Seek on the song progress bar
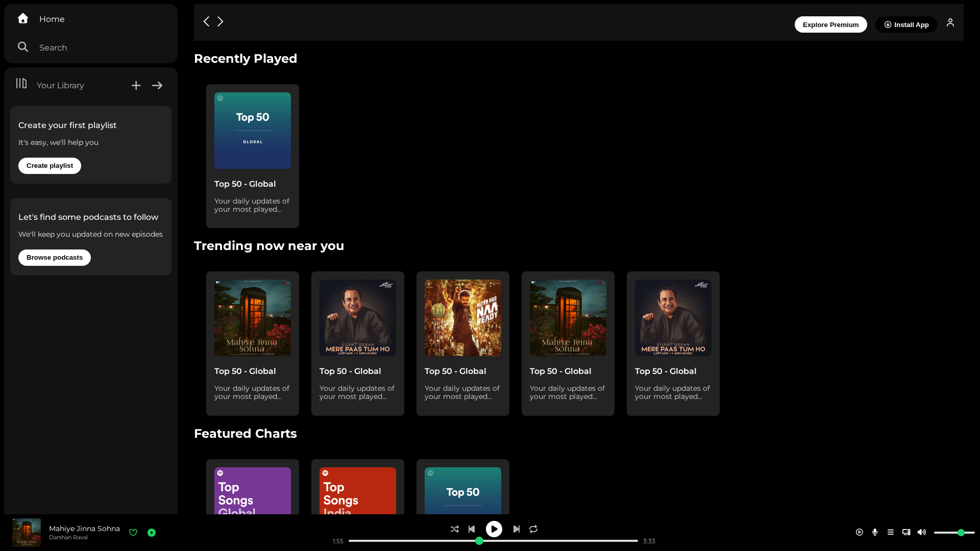 [493, 541]
